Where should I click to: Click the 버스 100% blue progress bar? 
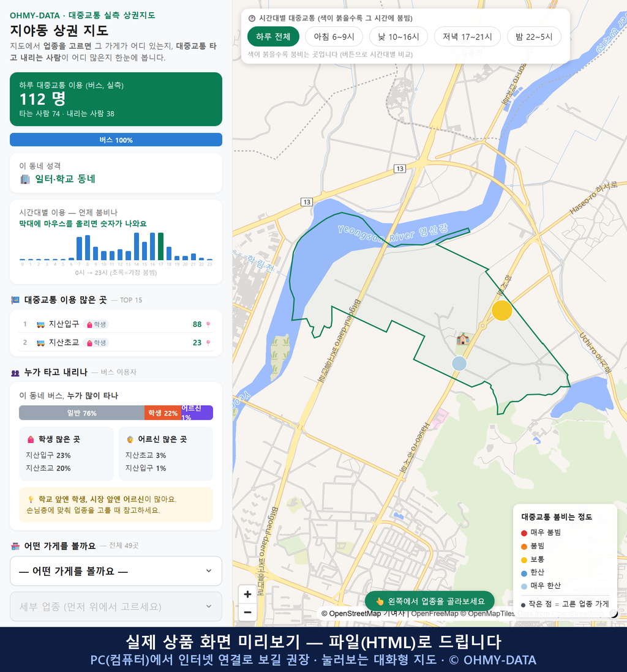pos(116,140)
